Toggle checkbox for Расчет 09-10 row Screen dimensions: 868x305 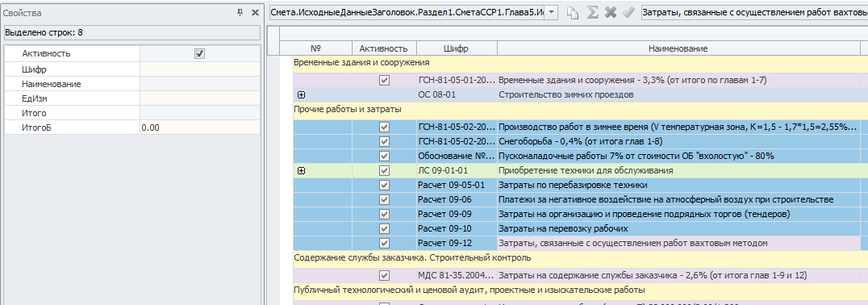click(384, 228)
